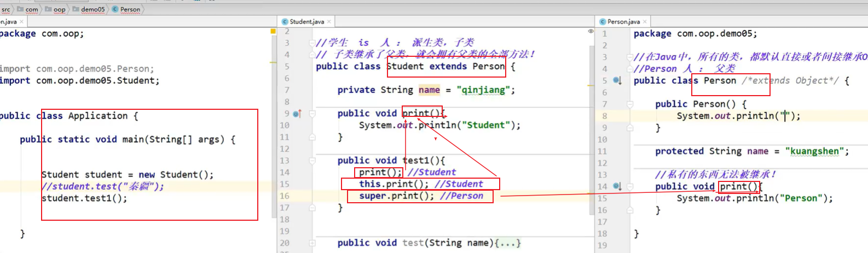868x253 pixels.
Task: Click the yellow inspection indicator in left editor
Action: pyautogui.click(x=273, y=32)
